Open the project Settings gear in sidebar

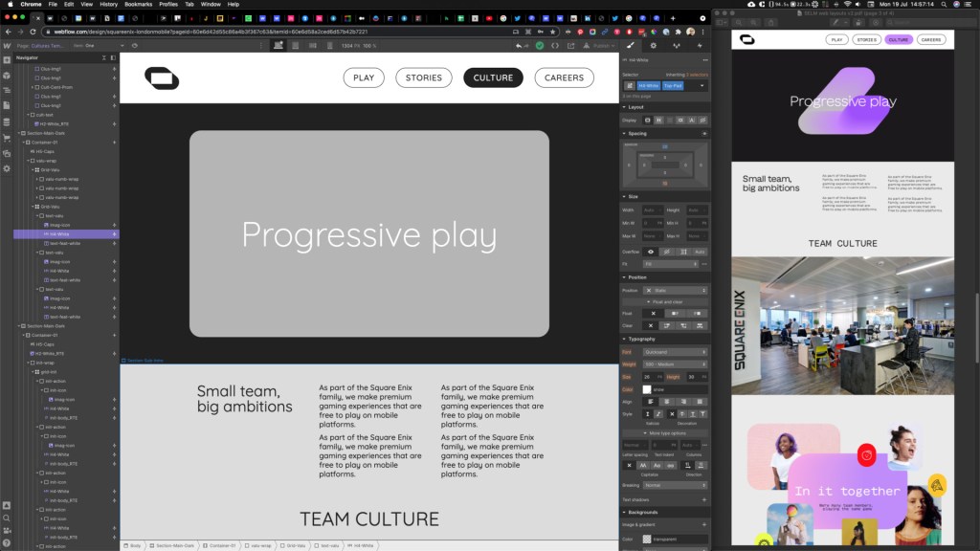click(x=7, y=167)
